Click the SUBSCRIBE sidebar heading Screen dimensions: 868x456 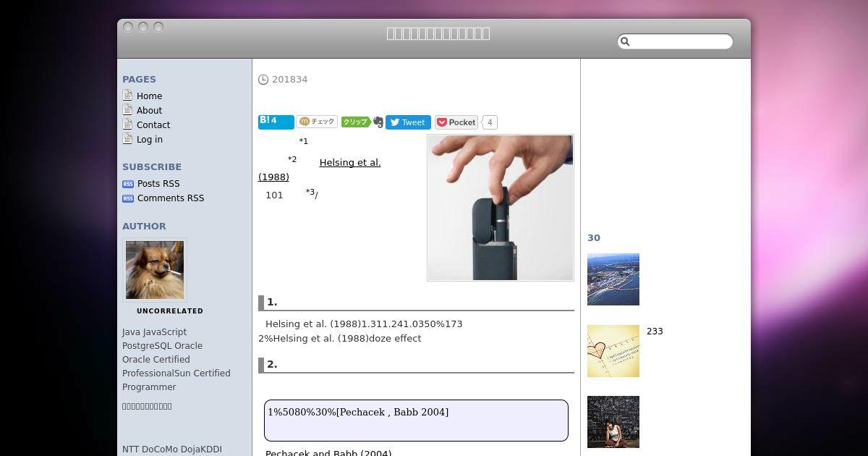pos(152,166)
